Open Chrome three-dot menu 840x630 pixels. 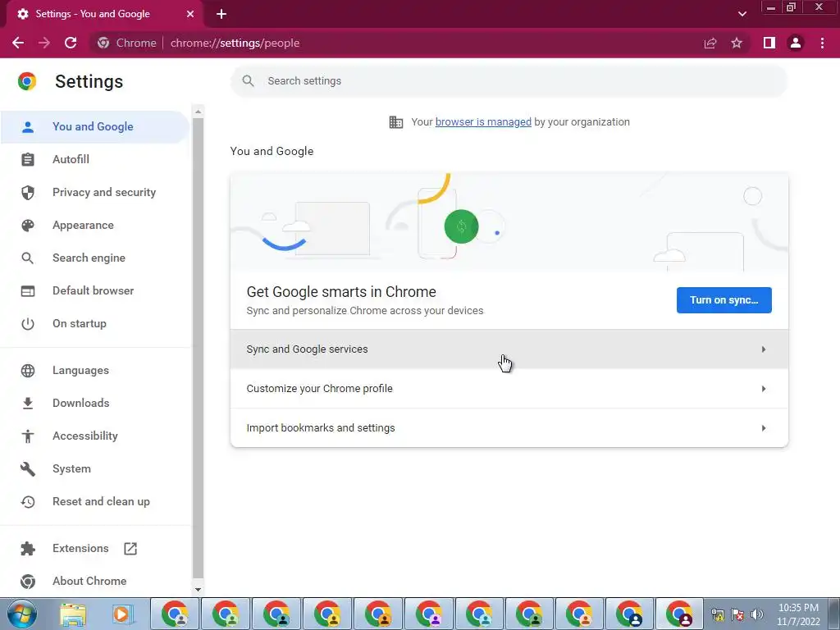point(822,43)
